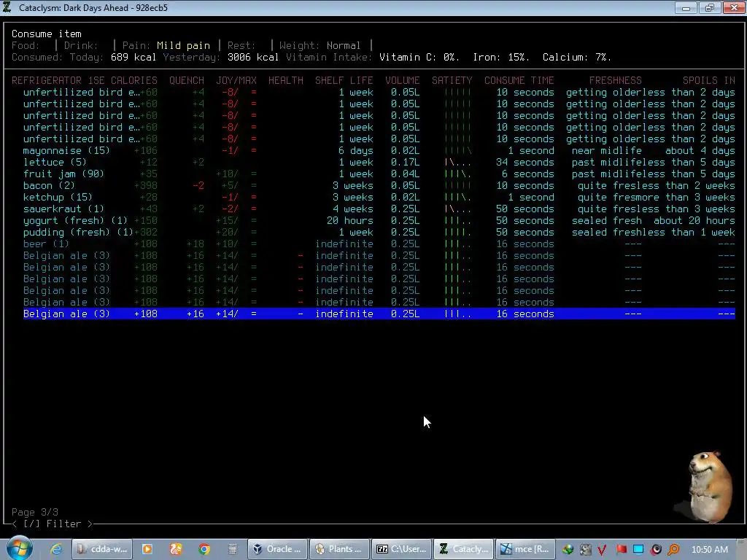The width and height of the screenshot is (747, 560).
Task: Switch to the mce [R... taskbar window
Action: (x=525, y=549)
